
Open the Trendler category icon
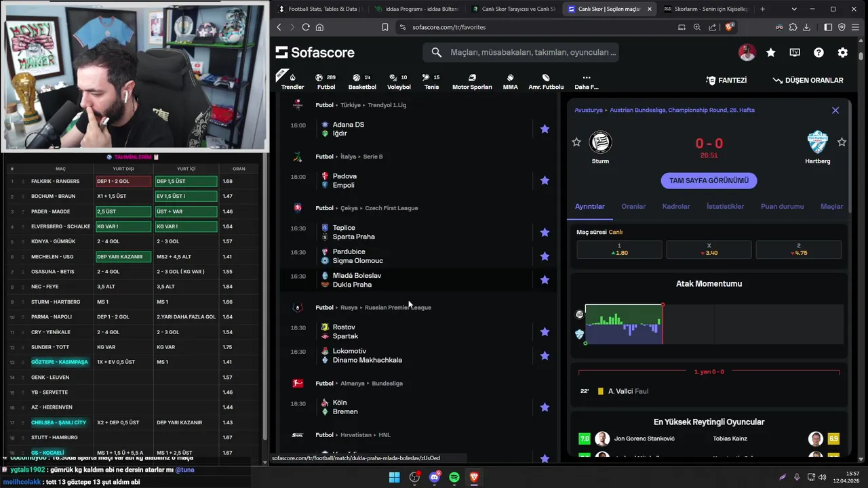click(x=292, y=81)
